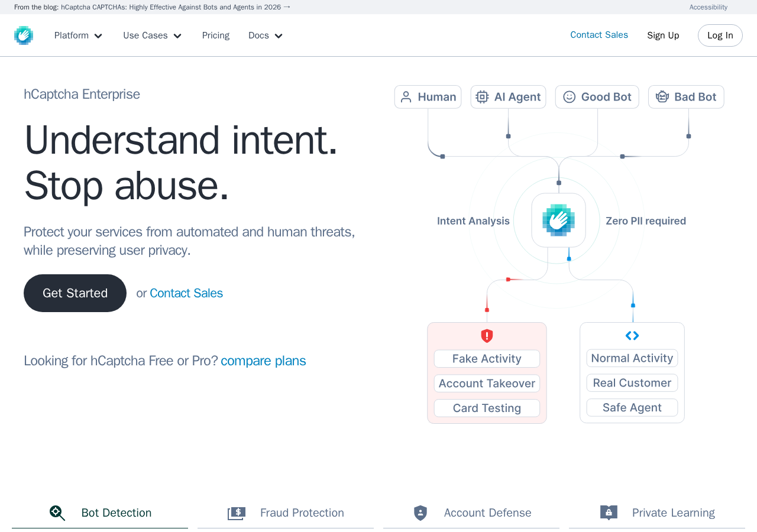Open the Platform navigation menu
The width and height of the screenshot is (757, 532).
click(x=79, y=35)
